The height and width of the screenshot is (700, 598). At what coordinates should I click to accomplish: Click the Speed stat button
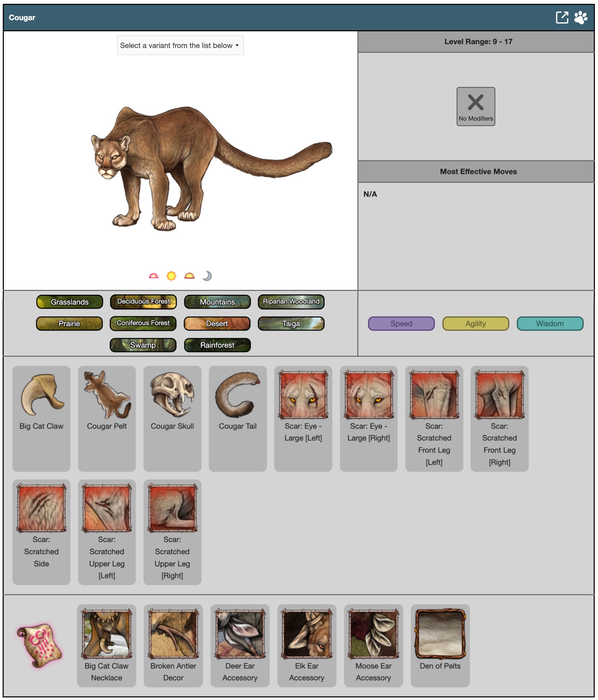pos(401,324)
